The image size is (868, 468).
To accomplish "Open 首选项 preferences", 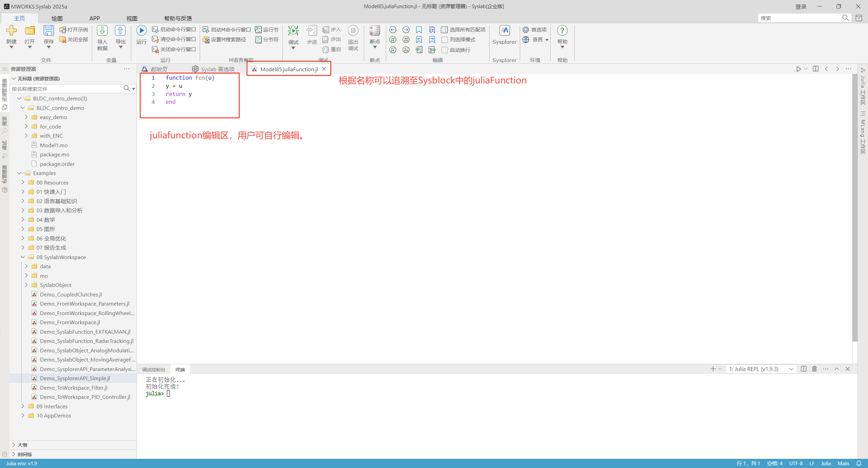I will coord(535,30).
